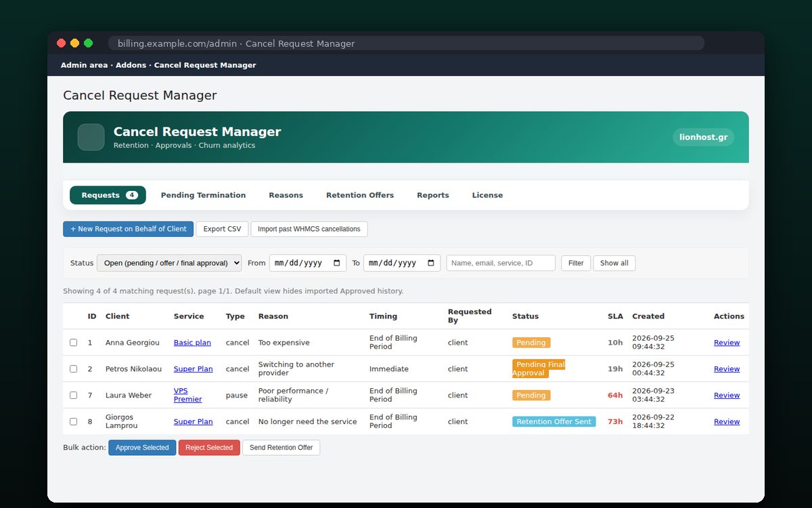Click the red window close dot
Screen dimensions: 812x508
tap(61, 43)
